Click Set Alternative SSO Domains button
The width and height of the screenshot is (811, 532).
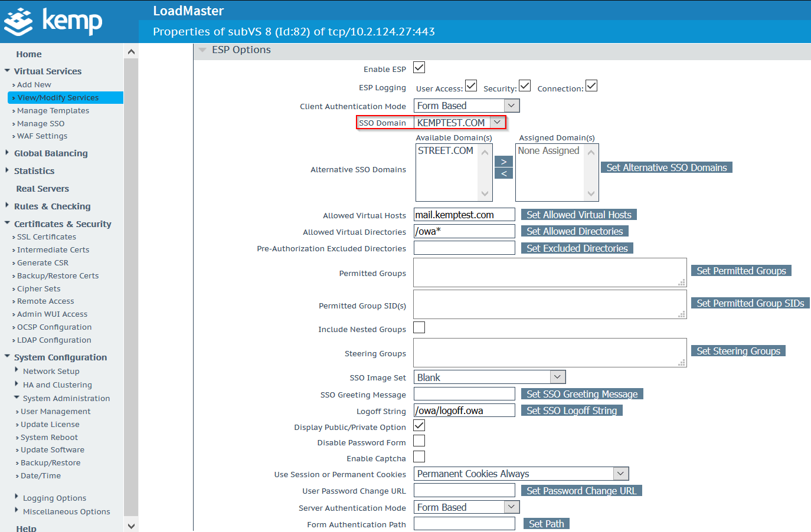(x=666, y=168)
